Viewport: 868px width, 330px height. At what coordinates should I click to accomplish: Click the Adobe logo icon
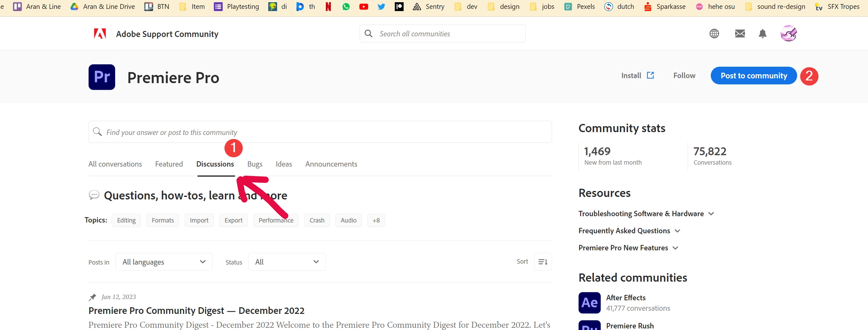[100, 34]
